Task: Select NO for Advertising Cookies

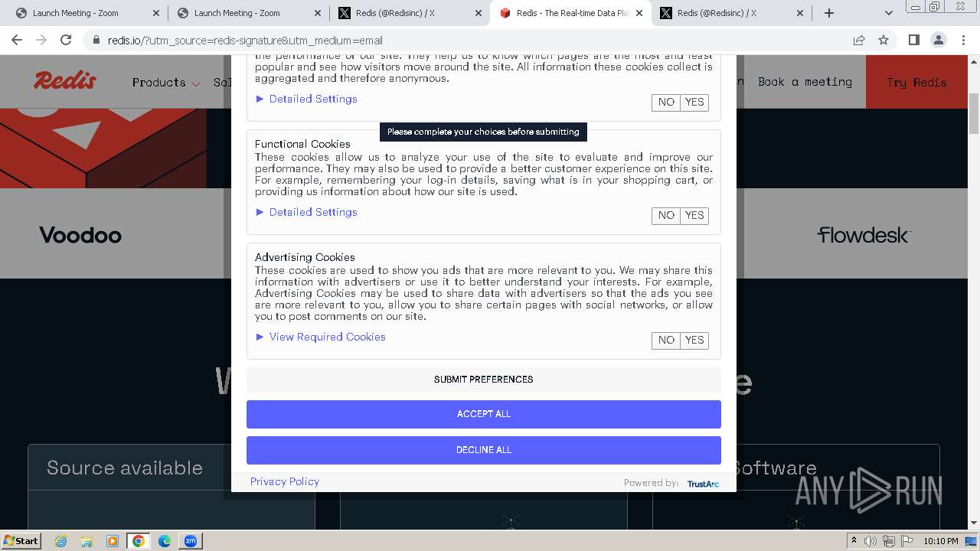Action: click(x=666, y=341)
